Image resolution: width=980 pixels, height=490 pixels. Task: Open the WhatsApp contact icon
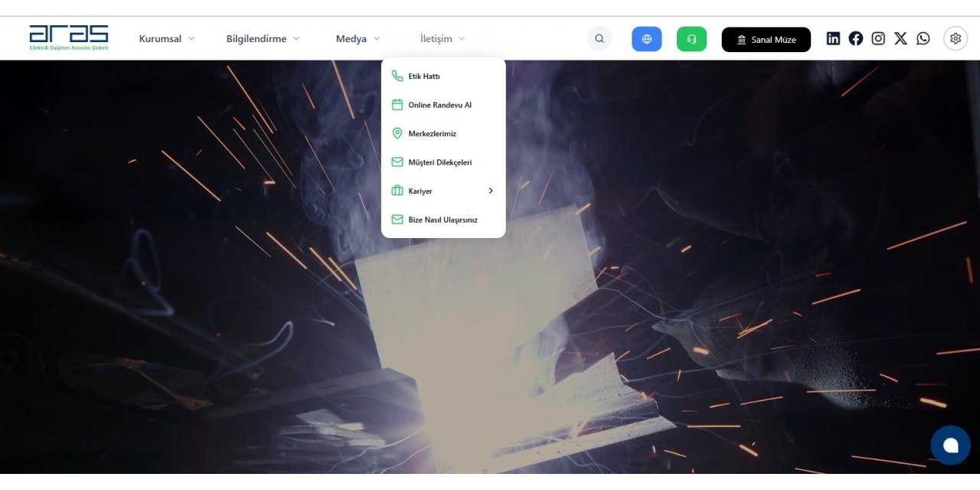[923, 38]
